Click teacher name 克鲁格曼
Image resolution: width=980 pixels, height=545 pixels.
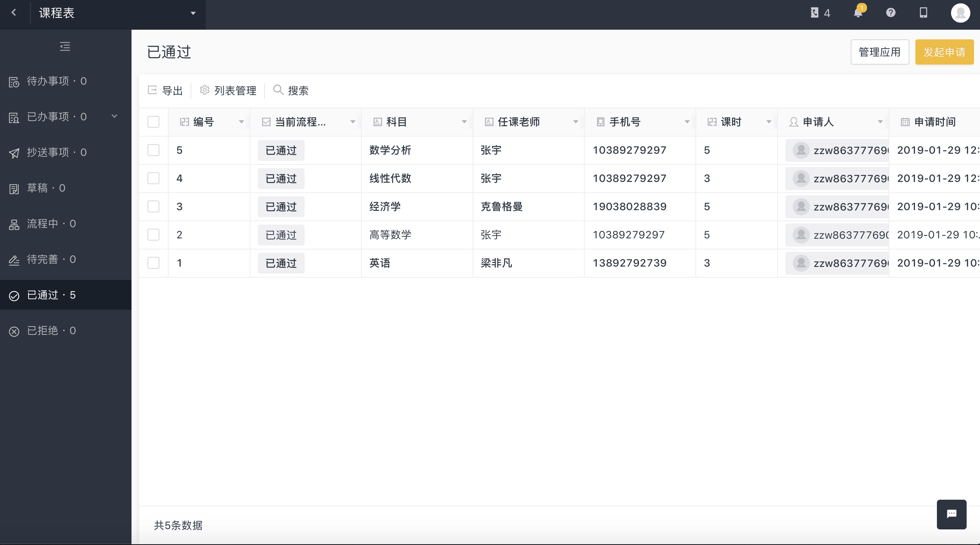(502, 207)
